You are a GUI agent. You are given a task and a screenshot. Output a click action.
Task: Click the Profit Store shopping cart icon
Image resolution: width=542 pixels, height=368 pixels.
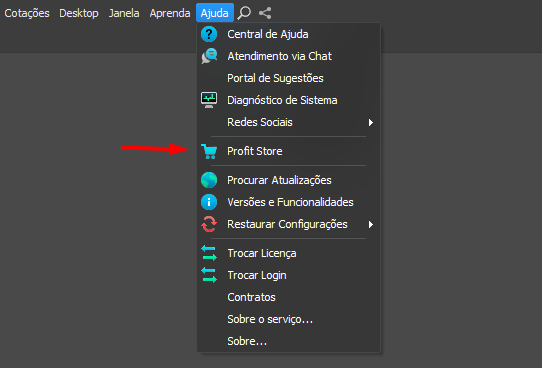tap(209, 151)
